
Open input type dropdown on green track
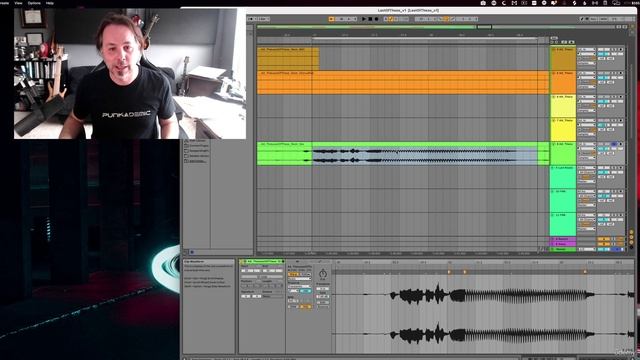point(587,144)
